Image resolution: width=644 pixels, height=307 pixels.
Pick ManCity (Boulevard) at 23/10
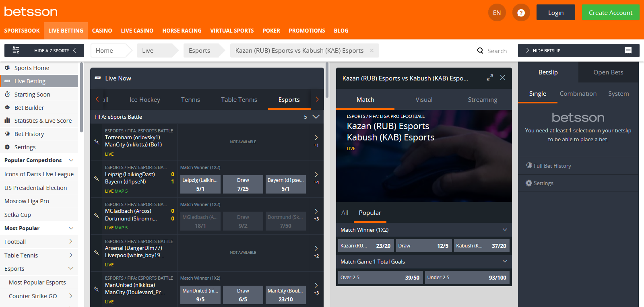[x=286, y=295]
